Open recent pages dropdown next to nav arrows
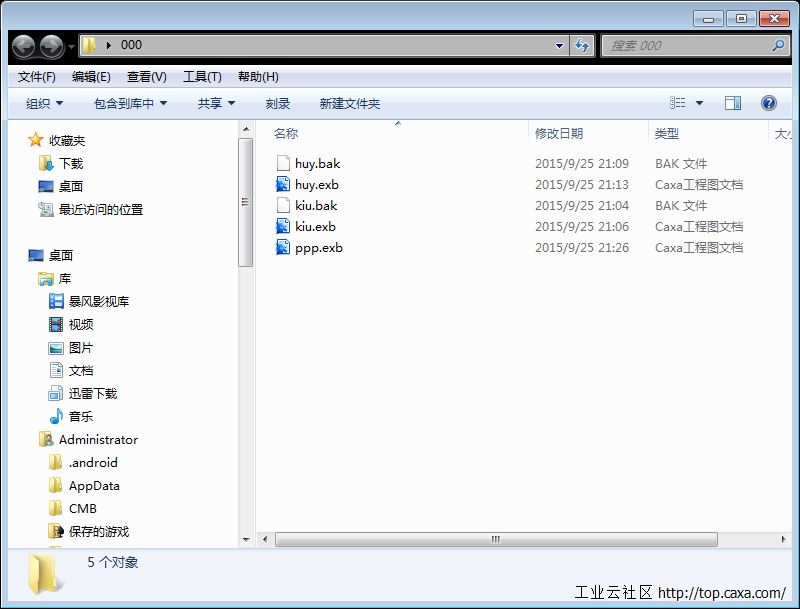The image size is (800, 609). click(x=71, y=46)
